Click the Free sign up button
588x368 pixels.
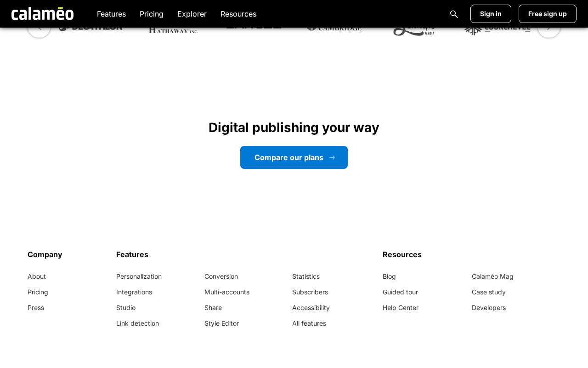point(548,14)
